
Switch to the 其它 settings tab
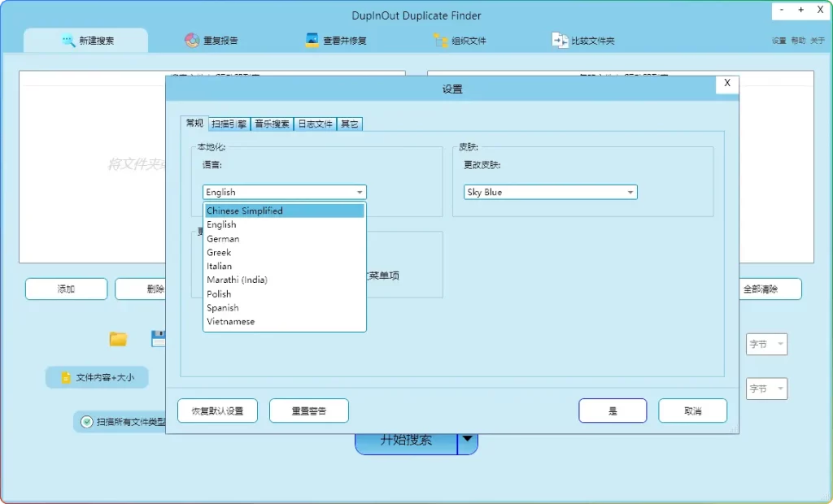[350, 124]
